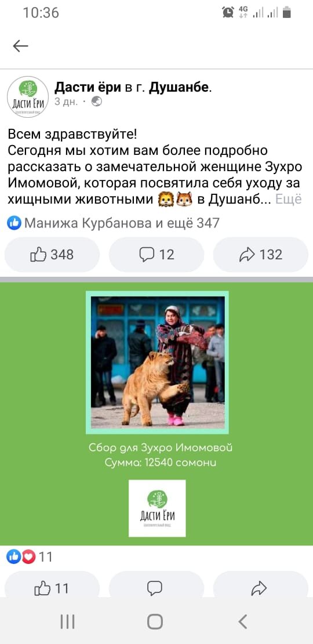
Task: Open Манижа Курбанова и ещё 347 list
Action: pos(122,223)
